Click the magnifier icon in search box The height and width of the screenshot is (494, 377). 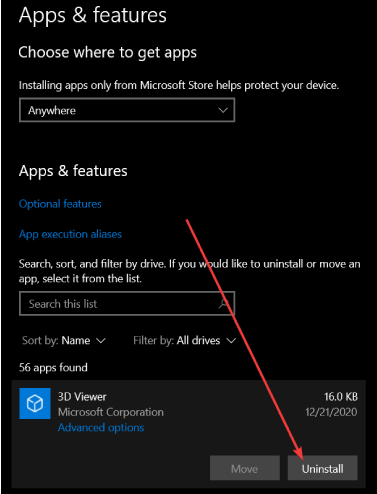coord(224,303)
